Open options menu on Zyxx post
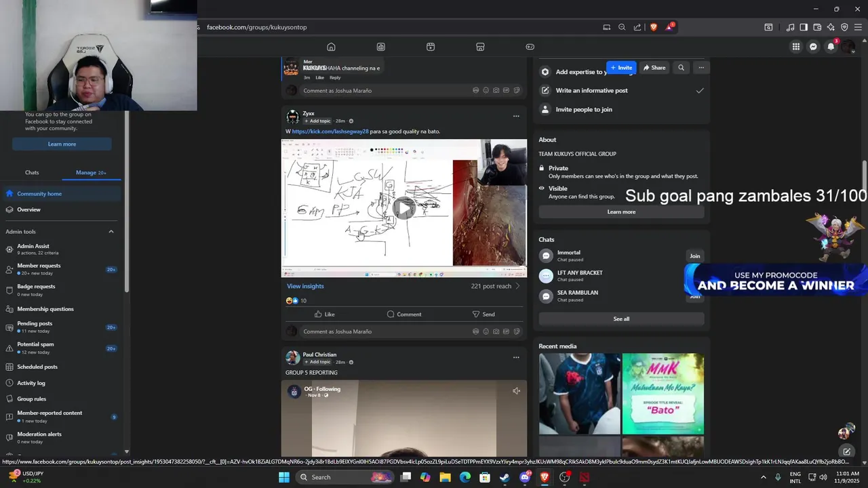Viewport: 868px width, 488px height. click(x=516, y=116)
